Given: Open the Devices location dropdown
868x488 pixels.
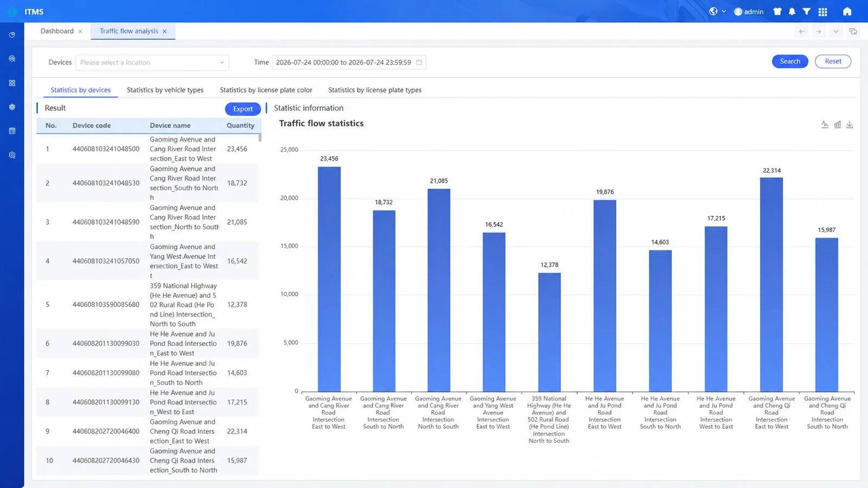Looking at the screenshot, I should pyautogui.click(x=152, y=62).
